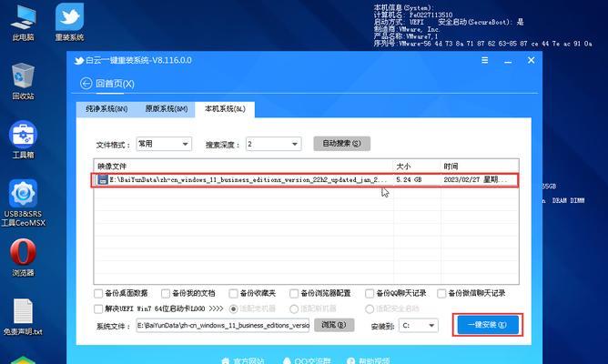Switch to the 纯净系统 tab
This screenshot has width=608, height=364.
point(106,109)
